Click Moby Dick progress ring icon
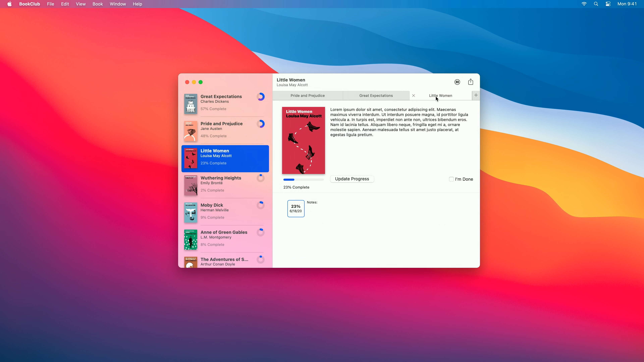Screen dimensions: 644x362 pyautogui.click(x=260, y=205)
